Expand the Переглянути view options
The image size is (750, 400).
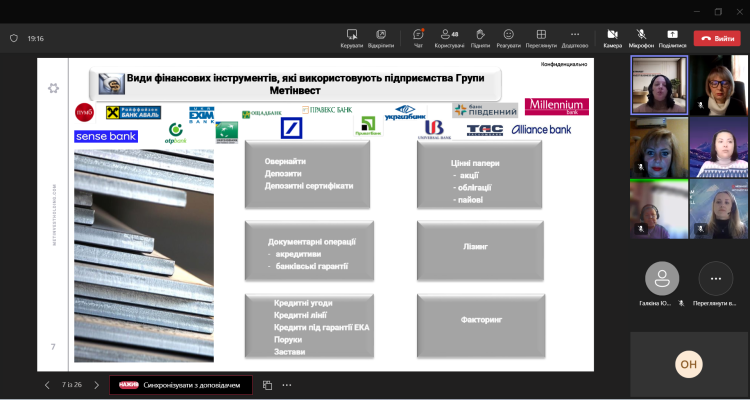pyautogui.click(x=541, y=37)
